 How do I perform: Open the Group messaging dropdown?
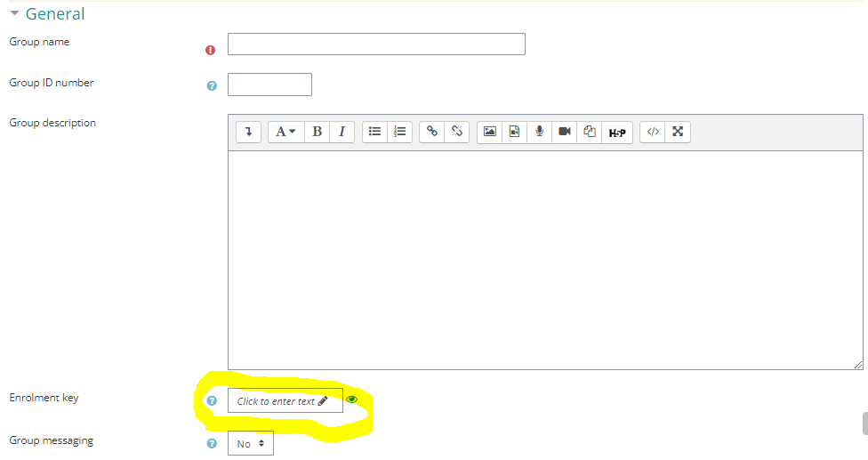click(250, 443)
